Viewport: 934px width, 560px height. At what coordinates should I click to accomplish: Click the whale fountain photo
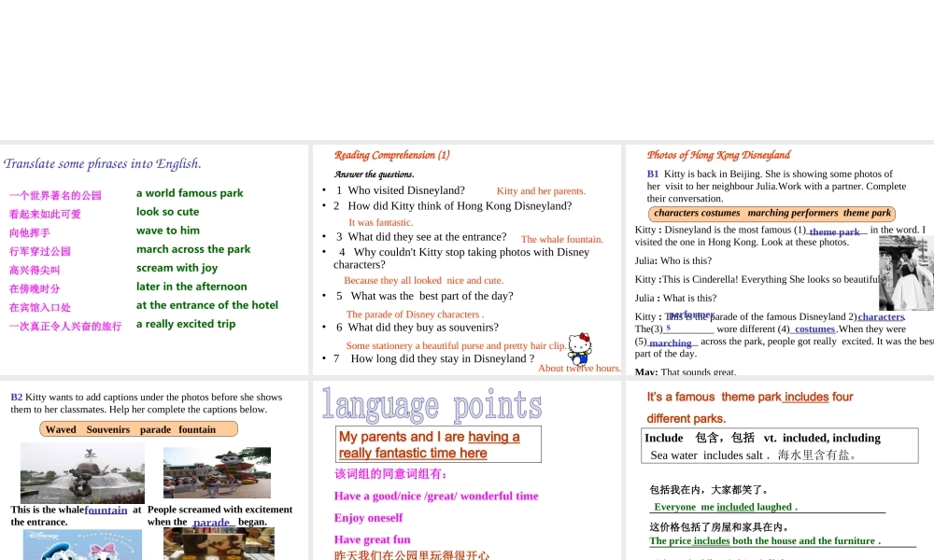(82, 473)
